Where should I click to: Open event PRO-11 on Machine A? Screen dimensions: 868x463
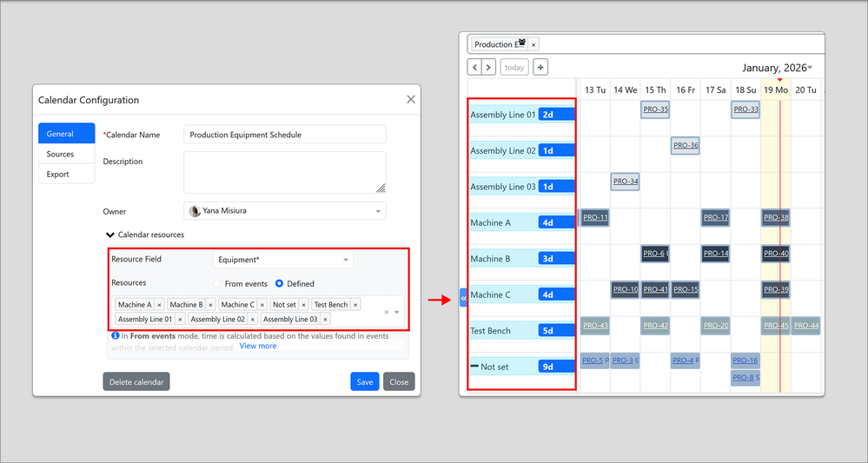click(x=595, y=217)
